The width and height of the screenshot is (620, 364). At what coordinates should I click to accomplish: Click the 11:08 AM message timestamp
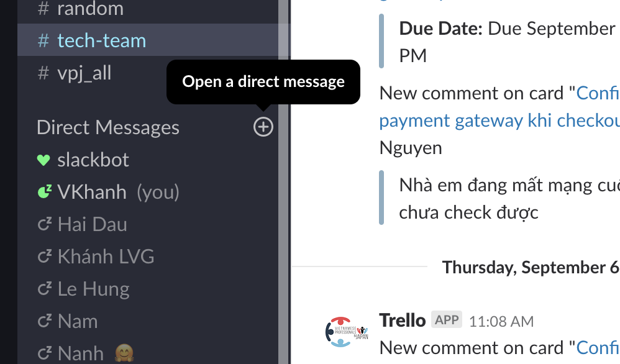pyautogui.click(x=501, y=321)
